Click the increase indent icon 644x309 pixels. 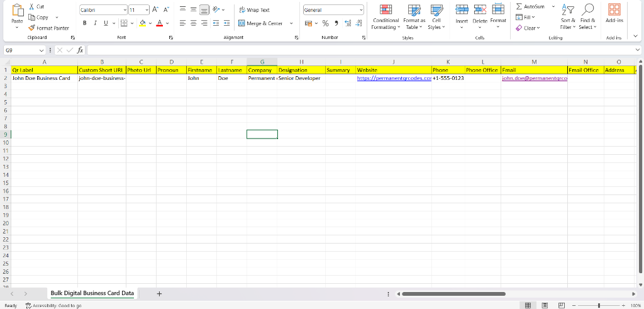tap(226, 23)
